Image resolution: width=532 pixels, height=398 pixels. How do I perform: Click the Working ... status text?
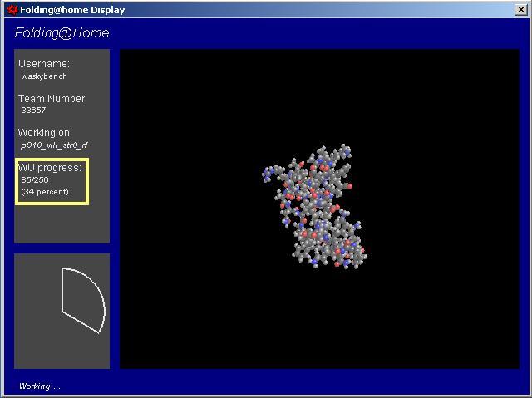[x=39, y=386]
